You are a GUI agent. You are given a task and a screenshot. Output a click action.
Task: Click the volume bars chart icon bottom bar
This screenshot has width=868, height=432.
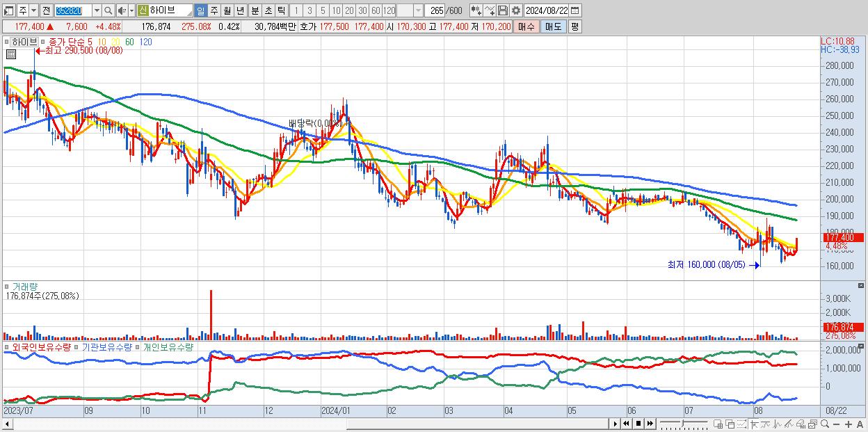point(801,424)
